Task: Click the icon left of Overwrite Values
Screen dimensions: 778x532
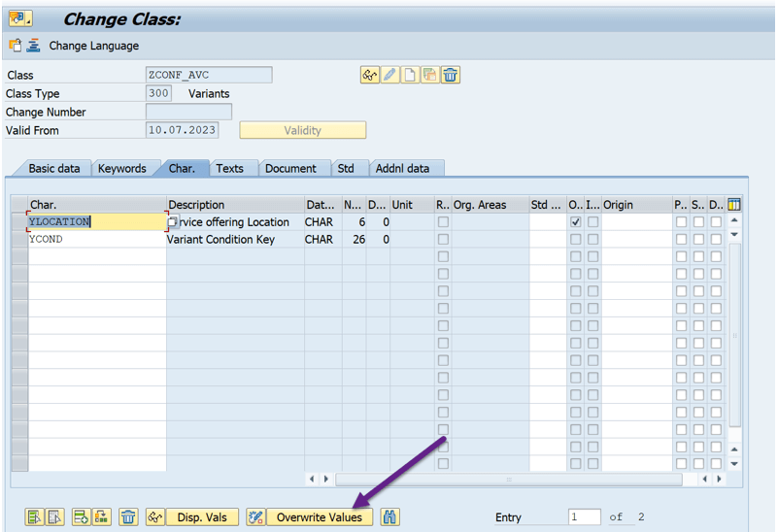Action: (x=256, y=517)
